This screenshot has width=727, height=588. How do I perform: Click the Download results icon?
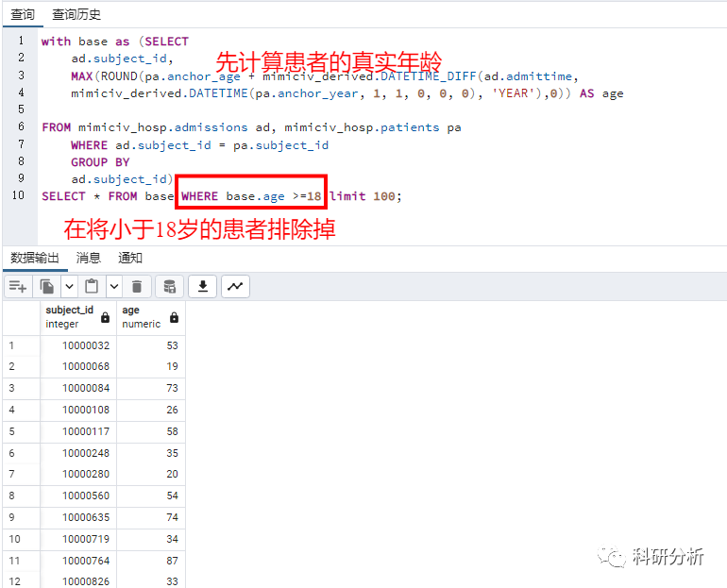[203, 286]
